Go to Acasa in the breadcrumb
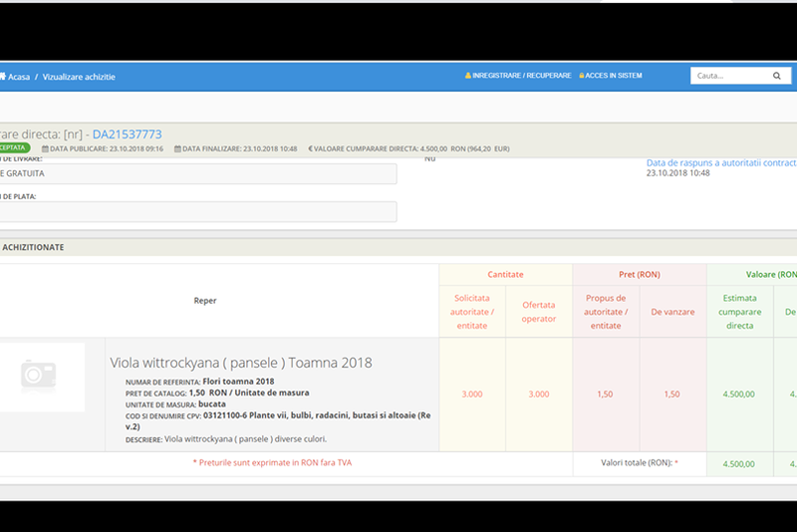Screen dimensions: 797x532 pos(18,77)
